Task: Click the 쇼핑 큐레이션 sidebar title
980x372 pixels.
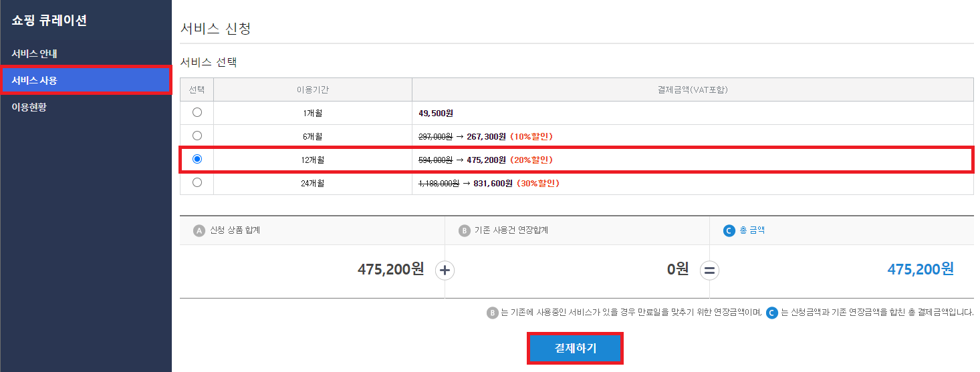Action: (49, 21)
